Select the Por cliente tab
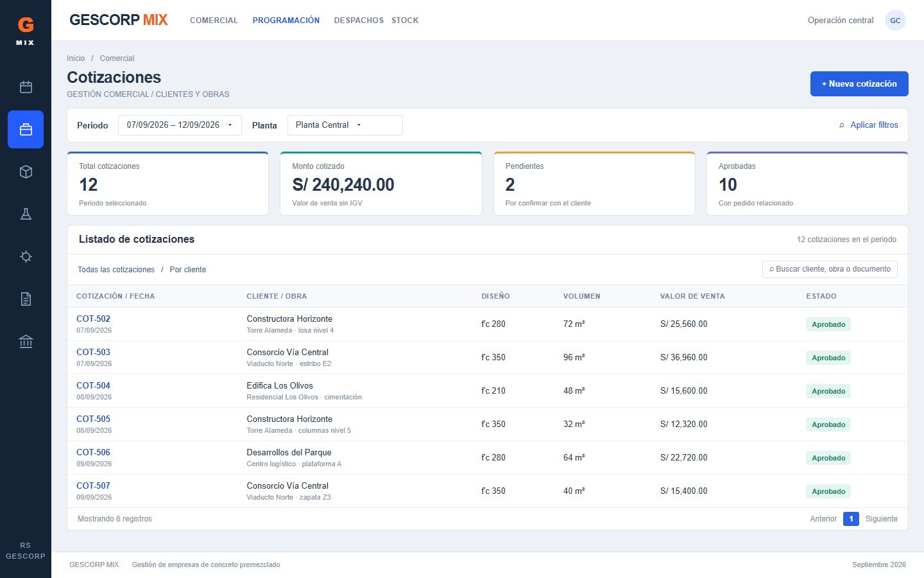This screenshot has width=924, height=578. click(x=188, y=270)
